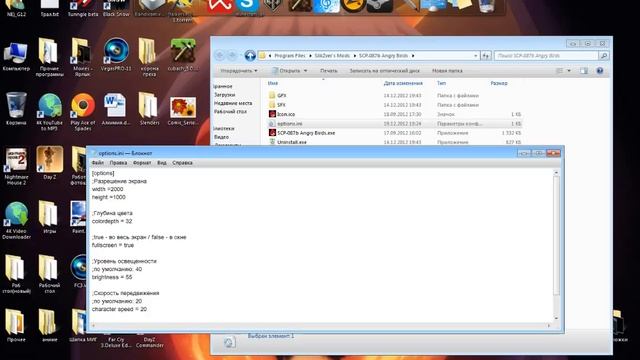Image resolution: width=640 pixels, height=360 pixels.
Task: Launch the Nightmare House 2 shortcut
Action: 16,160
